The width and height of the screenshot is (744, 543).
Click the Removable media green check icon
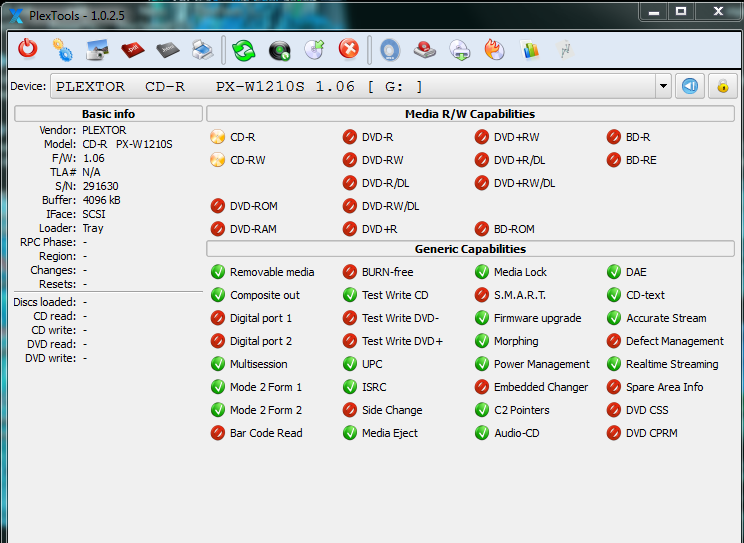pyautogui.click(x=217, y=272)
